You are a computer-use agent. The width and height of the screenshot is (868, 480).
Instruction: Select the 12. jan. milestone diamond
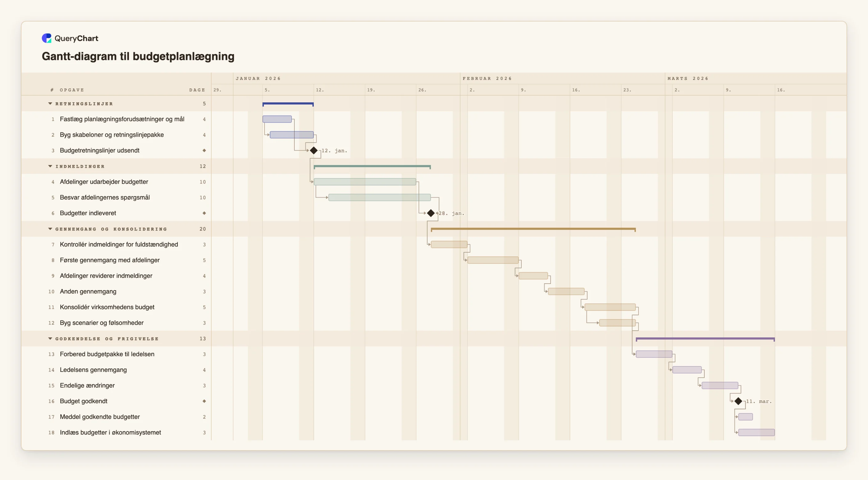pyautogui.click(x=314, y=151)
